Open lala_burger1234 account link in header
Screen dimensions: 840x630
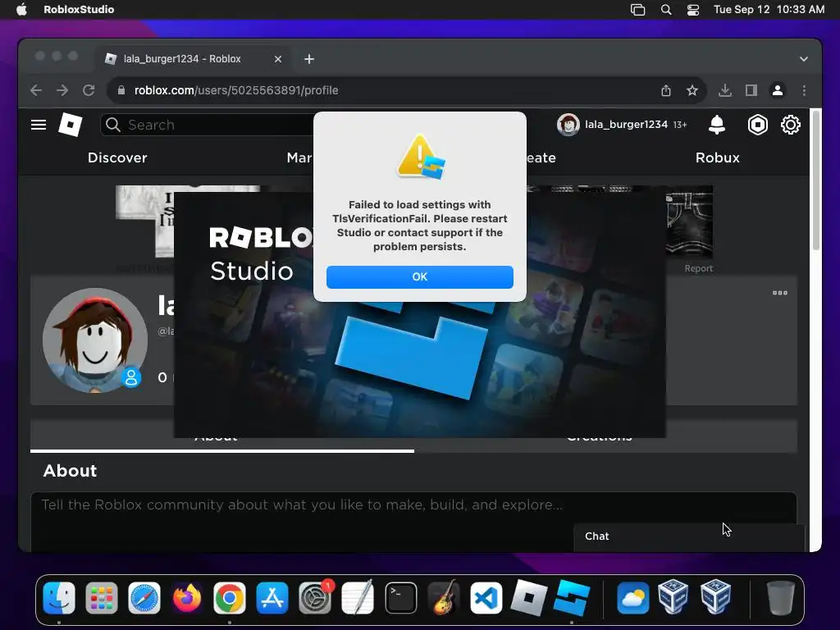(x=622, y=125)
